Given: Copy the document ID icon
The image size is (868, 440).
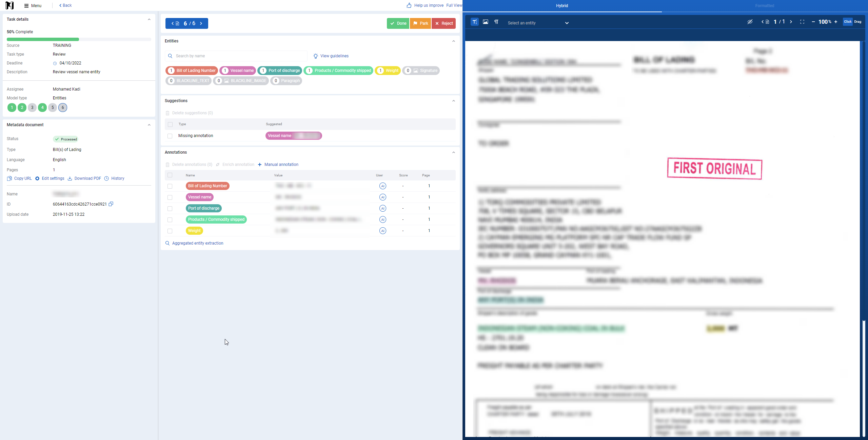Looking at the screenshot, I should pos(111,204).
